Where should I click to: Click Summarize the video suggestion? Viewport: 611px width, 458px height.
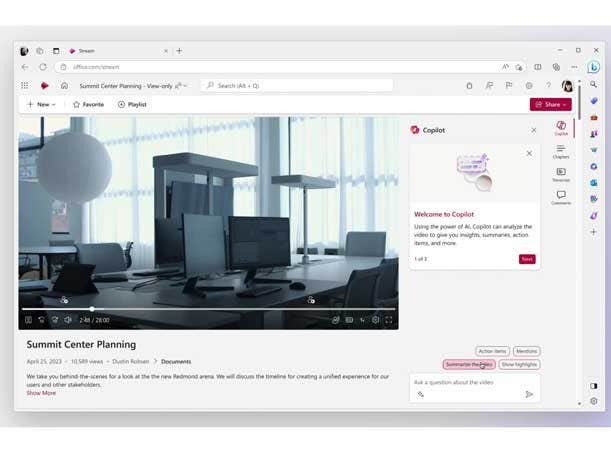click(x=469, y=365)
